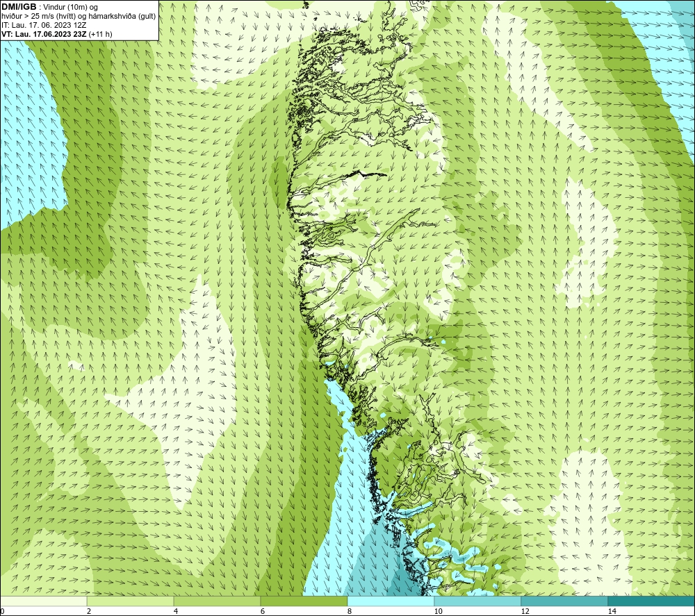Click the "hviður > 25 m/s (hvítt)" line

(x=79, y=16)
